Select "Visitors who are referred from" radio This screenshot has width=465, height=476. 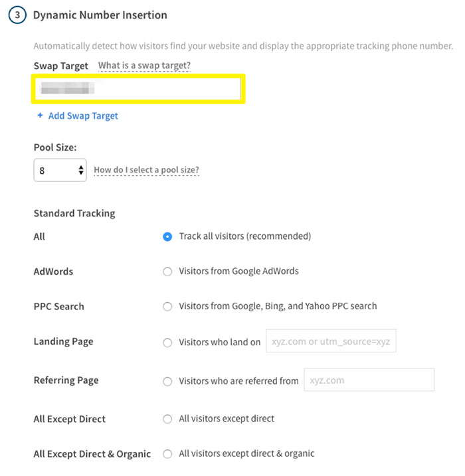pos(167,381)
